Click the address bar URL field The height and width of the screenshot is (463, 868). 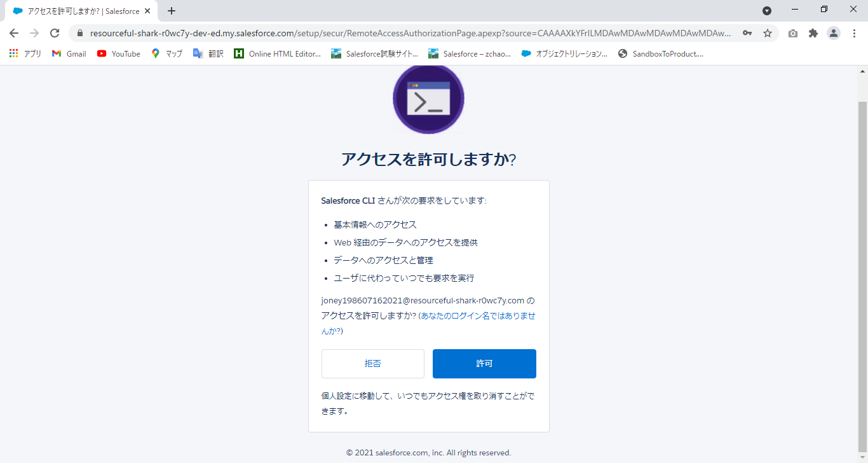click(410, 33)
